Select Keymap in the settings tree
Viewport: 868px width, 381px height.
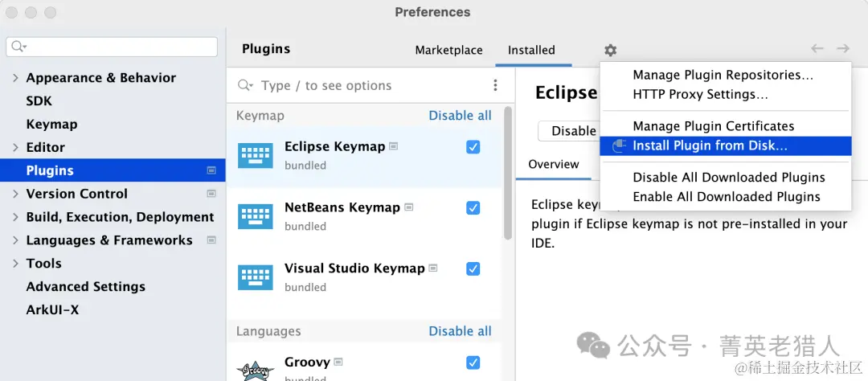pos(51,125)
